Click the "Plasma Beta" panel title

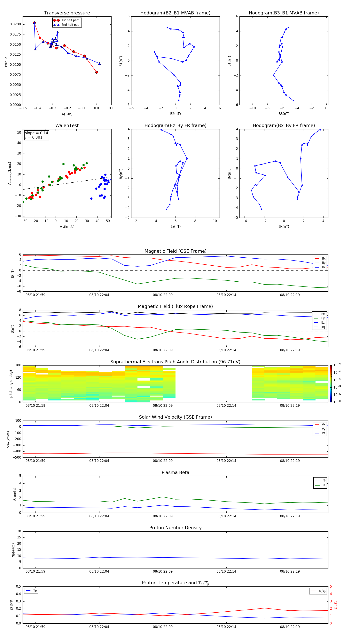tap(175, 473)
